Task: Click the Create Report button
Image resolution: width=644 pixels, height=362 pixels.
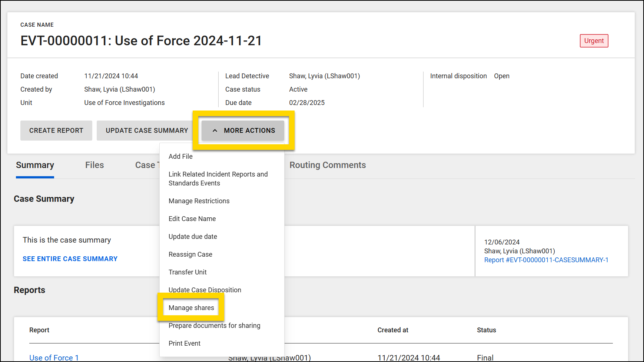Action: (56, 131)
